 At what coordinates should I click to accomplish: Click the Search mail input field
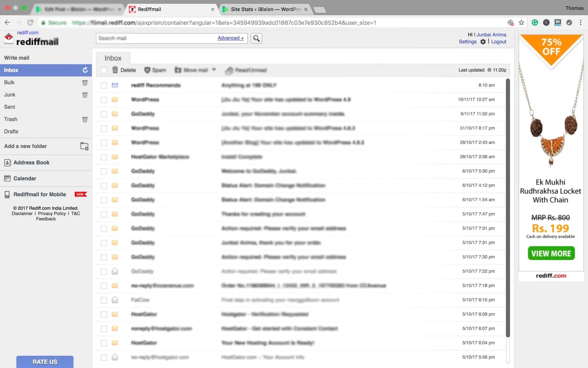click(x=157, y=38)
